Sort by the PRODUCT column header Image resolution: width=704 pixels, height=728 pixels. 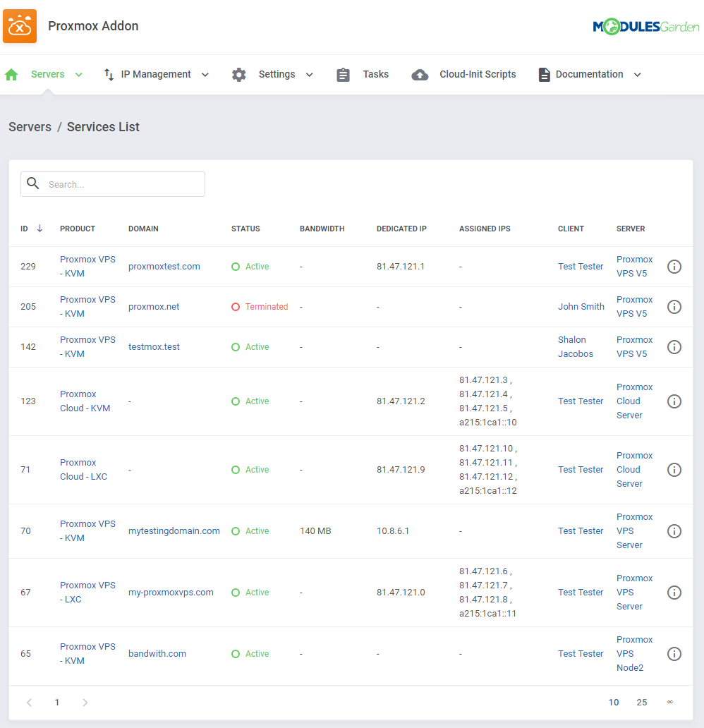[78, 229]
